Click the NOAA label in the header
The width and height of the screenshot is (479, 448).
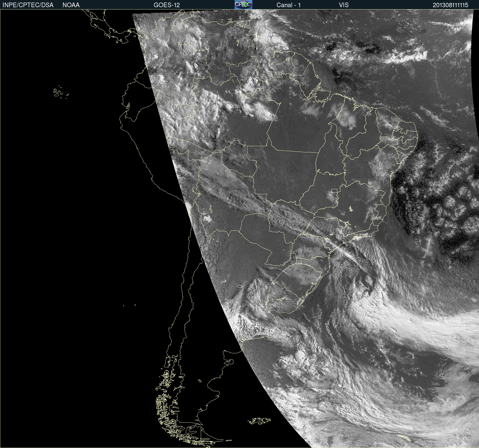pyautogui.click(x=71, y=5)
